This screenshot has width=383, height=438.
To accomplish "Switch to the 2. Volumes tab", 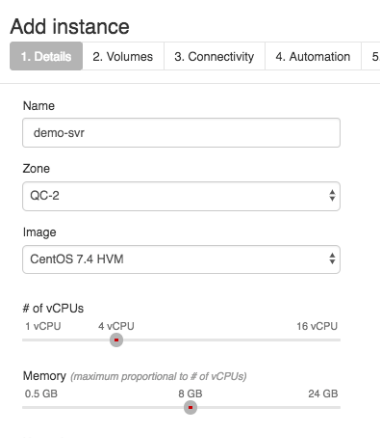I will (123, 56).
